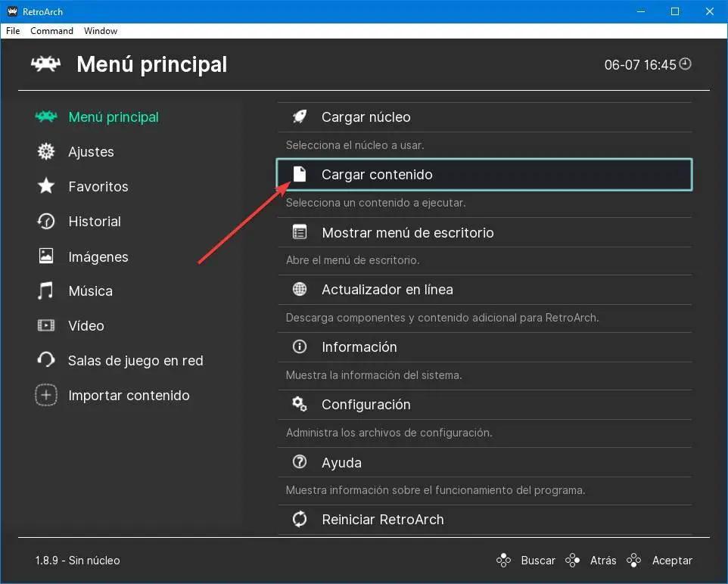
Task: Go to the Ajustes section
Action: [x=91, y=152]
